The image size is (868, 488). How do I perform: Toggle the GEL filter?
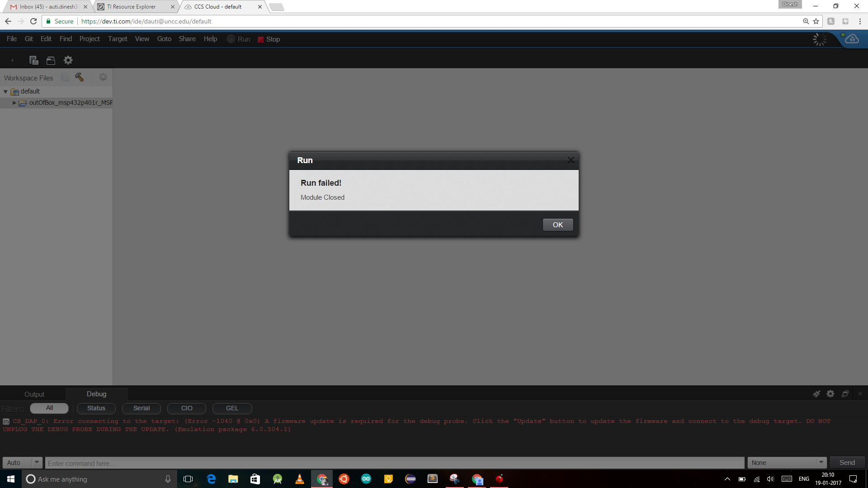(x=232, y=408)
